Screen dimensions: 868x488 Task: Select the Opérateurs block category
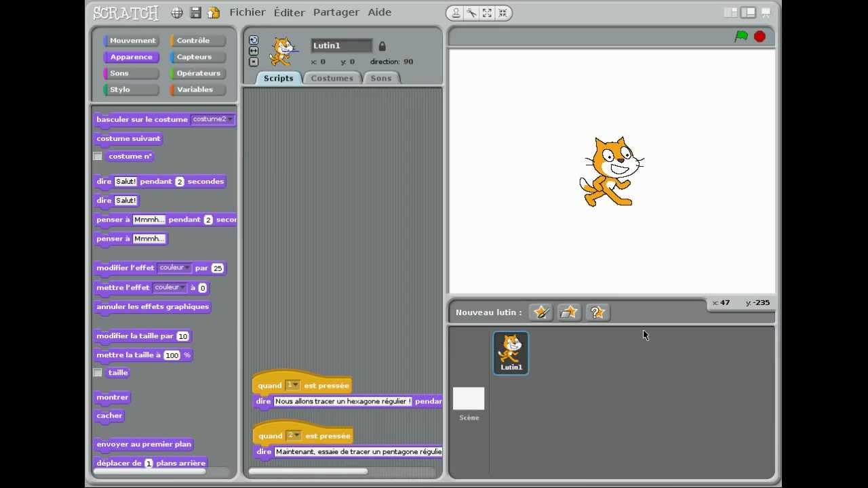tap(198, 73)
